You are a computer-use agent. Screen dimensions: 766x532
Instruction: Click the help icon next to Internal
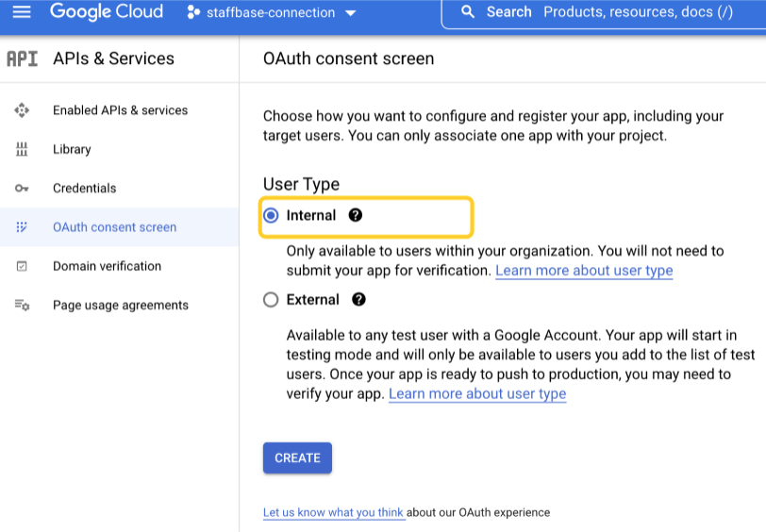coord(355,215)
